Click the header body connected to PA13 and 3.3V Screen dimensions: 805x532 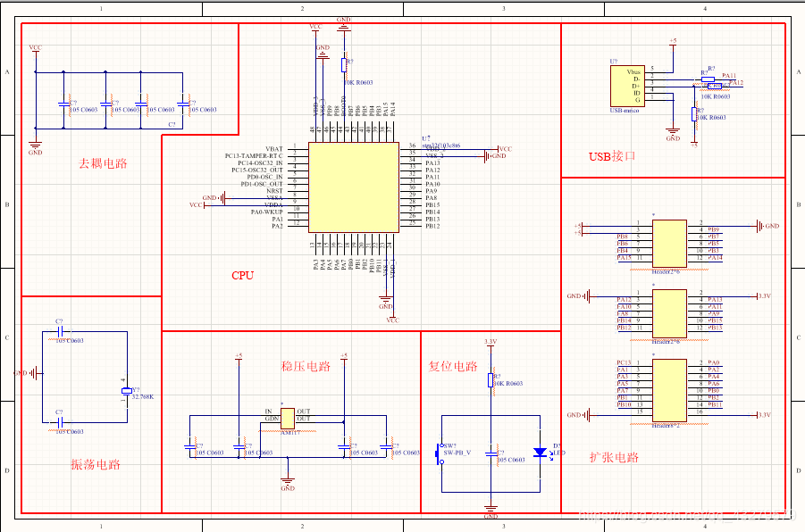tap(669, 314)
